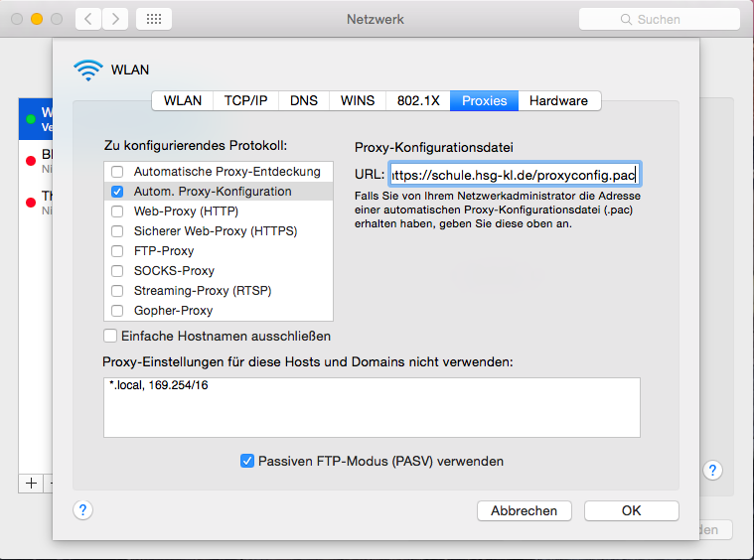
Task: Enable Automatische Proxy-Entdeckung checkbox
Action: (x=118, y=172)
